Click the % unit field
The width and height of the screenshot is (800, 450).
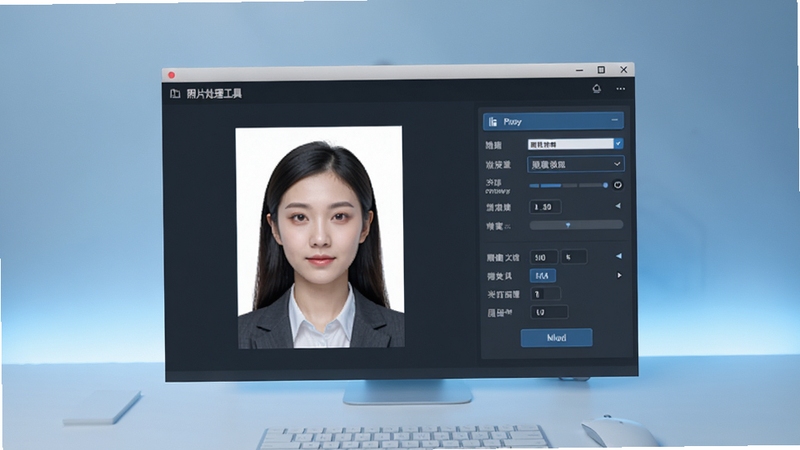tap(574, 257)
